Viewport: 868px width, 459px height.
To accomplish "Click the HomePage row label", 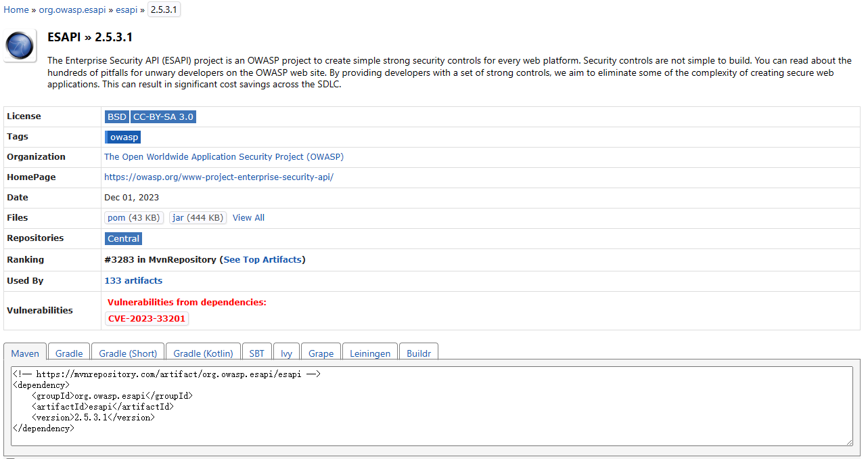I will (31, 177).
